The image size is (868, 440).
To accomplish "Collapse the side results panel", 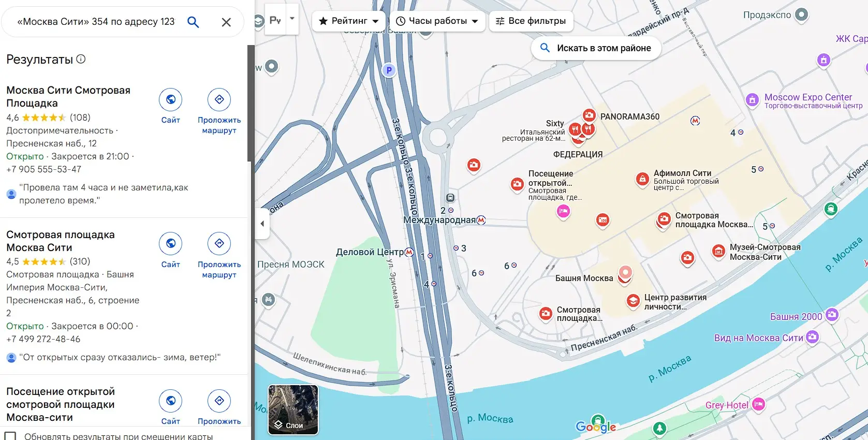I will [x=262, y=224].
